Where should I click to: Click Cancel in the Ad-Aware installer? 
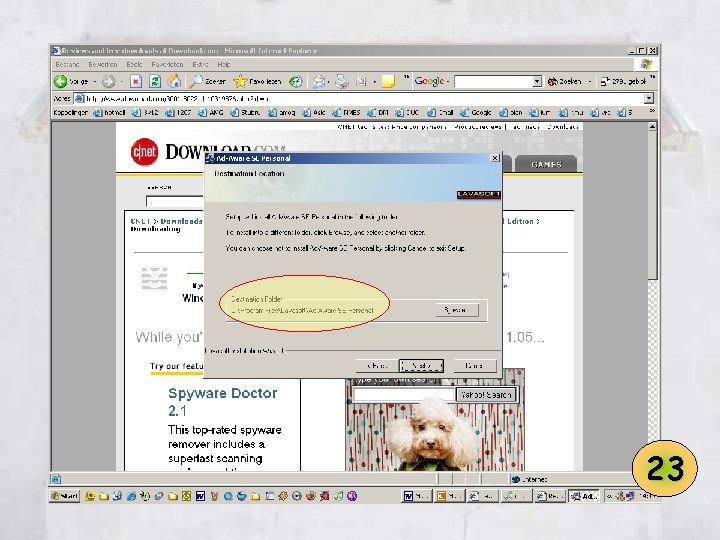[474, 366]
